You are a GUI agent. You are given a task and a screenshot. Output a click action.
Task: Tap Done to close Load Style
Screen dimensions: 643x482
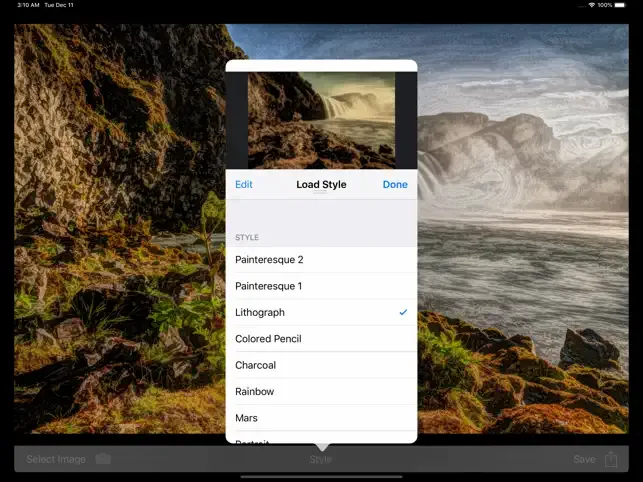click(395, 185)
